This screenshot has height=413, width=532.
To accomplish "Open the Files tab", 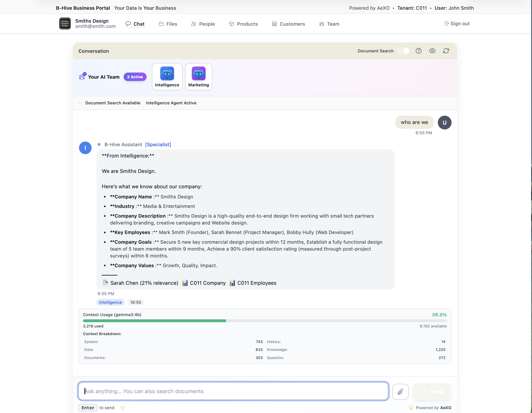I will pyautogui.click(x=168, y=24).
